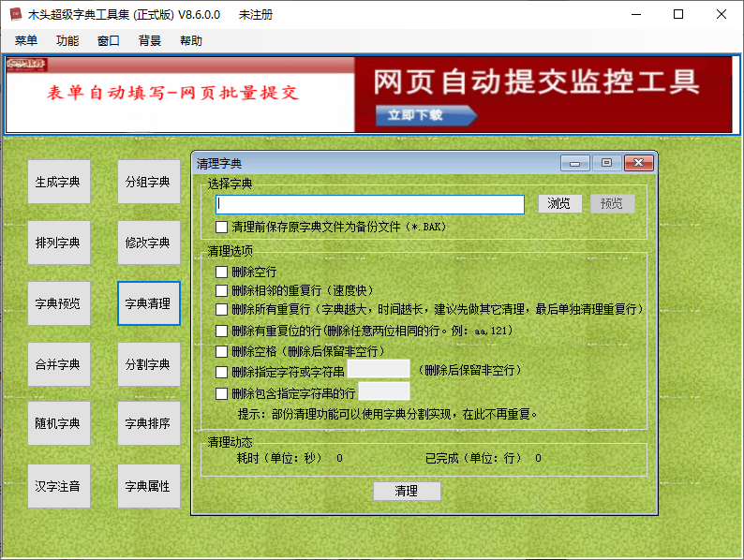The width and height of the screenshot is (744, 560).
Task: Select the 字典预览 tool button
Action: (x=59, y=303)
